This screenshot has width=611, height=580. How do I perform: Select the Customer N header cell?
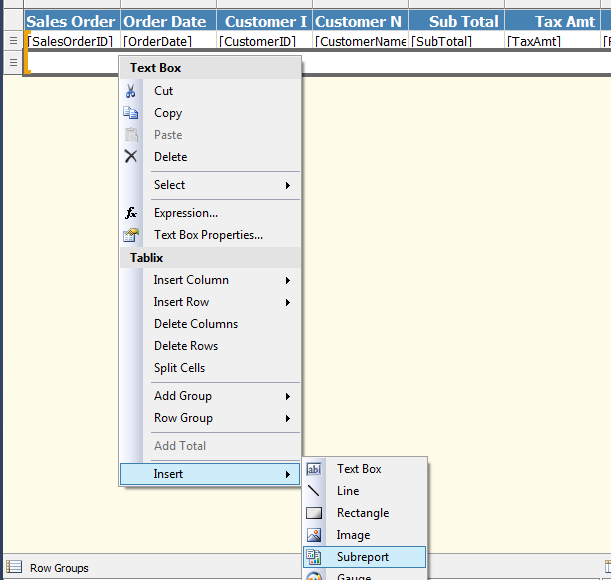point(360,21)
